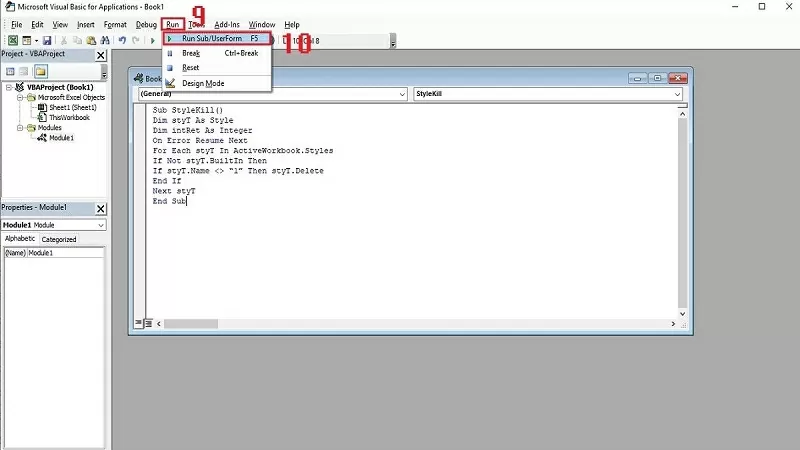Select Microsoft Excel Objects folder

click(71, 97)
